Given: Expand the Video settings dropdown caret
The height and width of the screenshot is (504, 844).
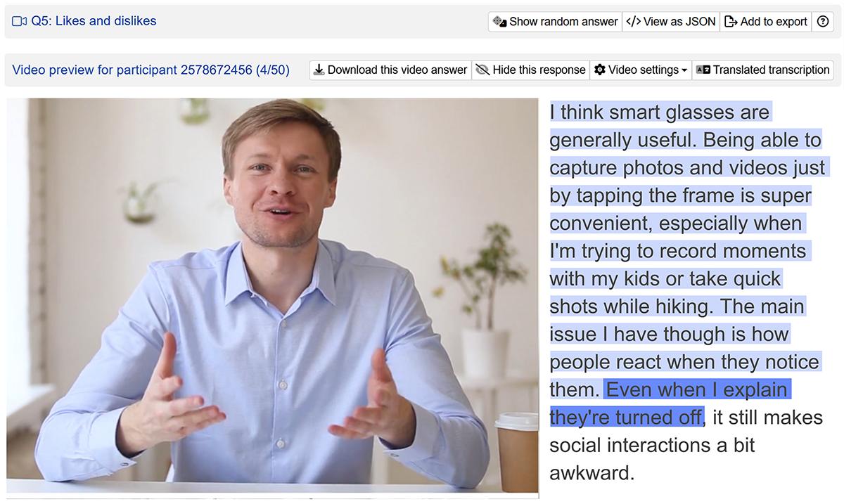Looking at the screenshot, I should point(684,70).
